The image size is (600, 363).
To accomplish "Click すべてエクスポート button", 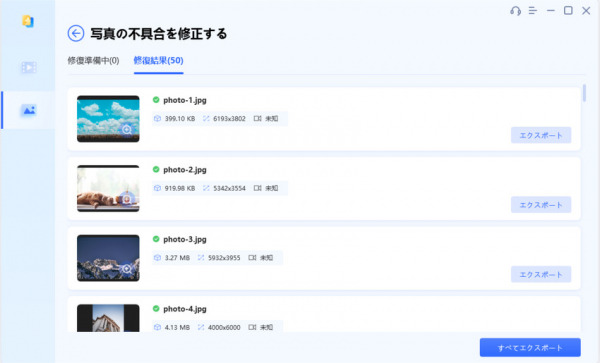I will coord(530,347).
